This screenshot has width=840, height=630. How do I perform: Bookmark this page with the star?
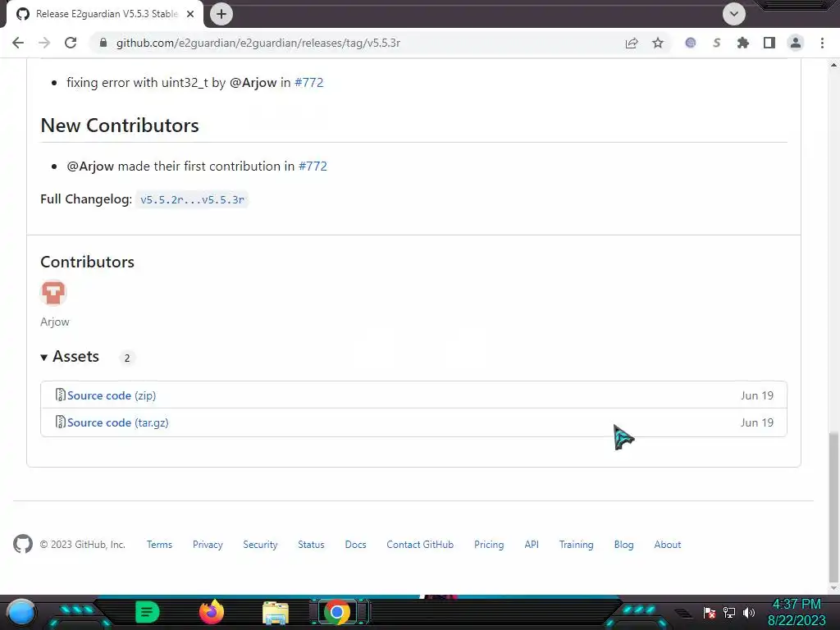pyautogui.click(x=658, y=43)
